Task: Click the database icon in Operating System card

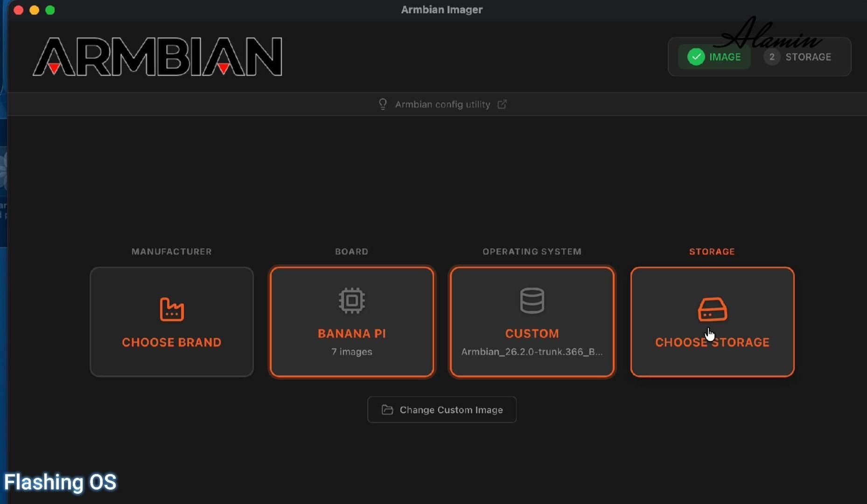Action: (x=532, y=300)
